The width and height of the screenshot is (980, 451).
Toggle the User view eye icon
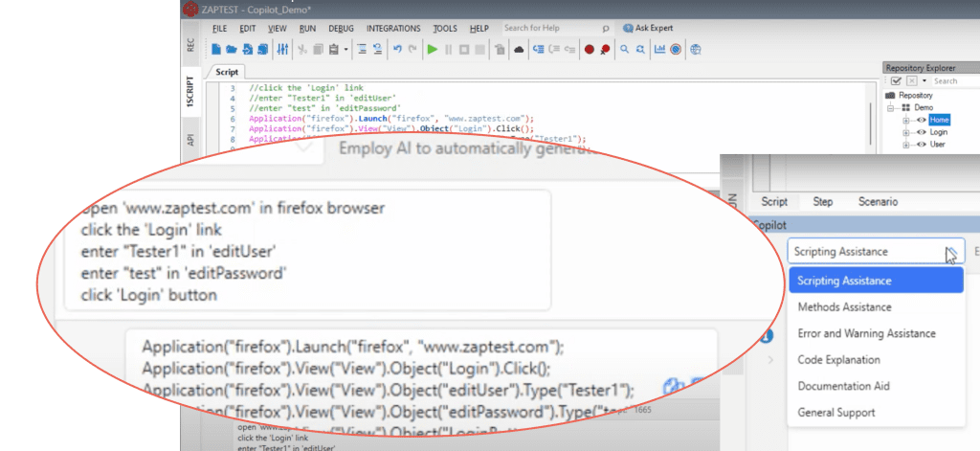pos(922,145)
